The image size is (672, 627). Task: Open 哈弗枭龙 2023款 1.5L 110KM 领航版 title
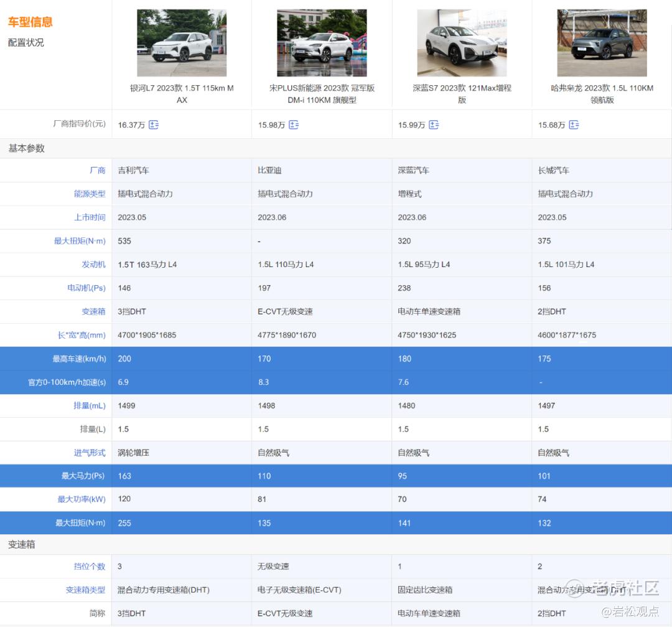(602, 94)
